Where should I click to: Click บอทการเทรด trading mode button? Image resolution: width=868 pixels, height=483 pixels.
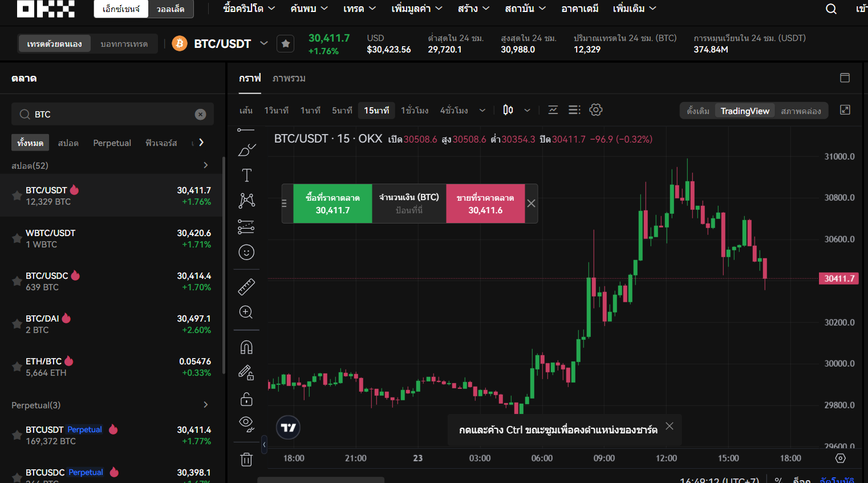coord(124,44)
